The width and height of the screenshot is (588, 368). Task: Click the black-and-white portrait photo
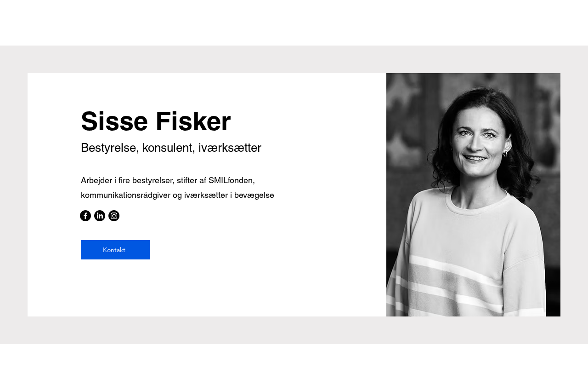point(473,195)
